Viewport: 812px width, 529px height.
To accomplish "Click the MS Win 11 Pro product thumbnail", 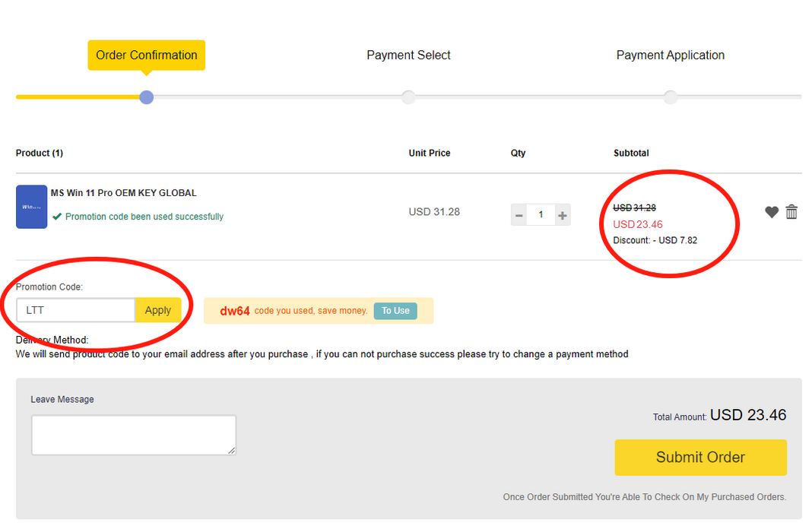I will pos(31,206).
